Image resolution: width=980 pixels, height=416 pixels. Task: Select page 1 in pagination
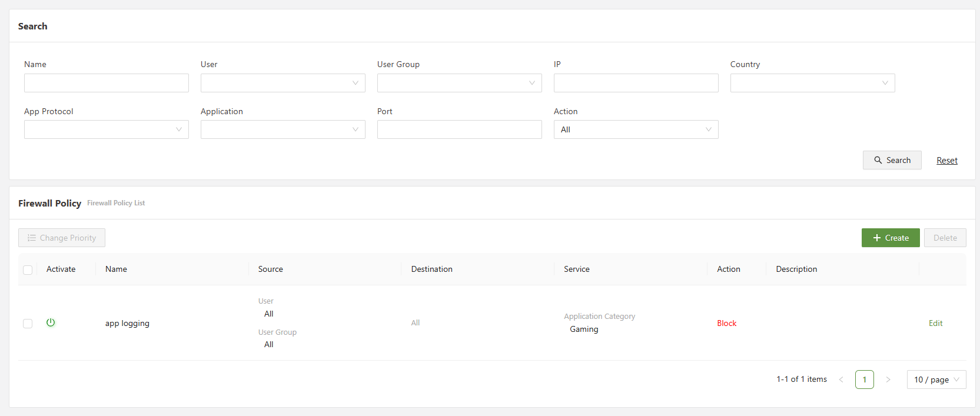[x=864, y=380]
